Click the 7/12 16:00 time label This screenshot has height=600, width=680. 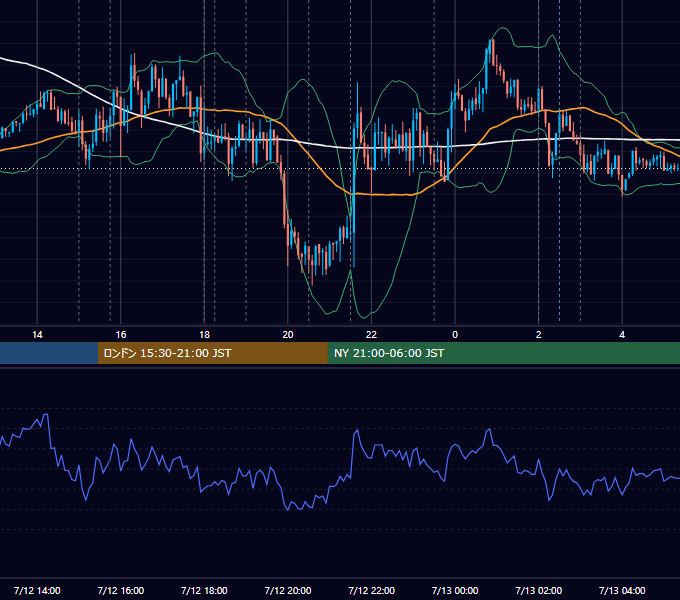pos(121,590)
